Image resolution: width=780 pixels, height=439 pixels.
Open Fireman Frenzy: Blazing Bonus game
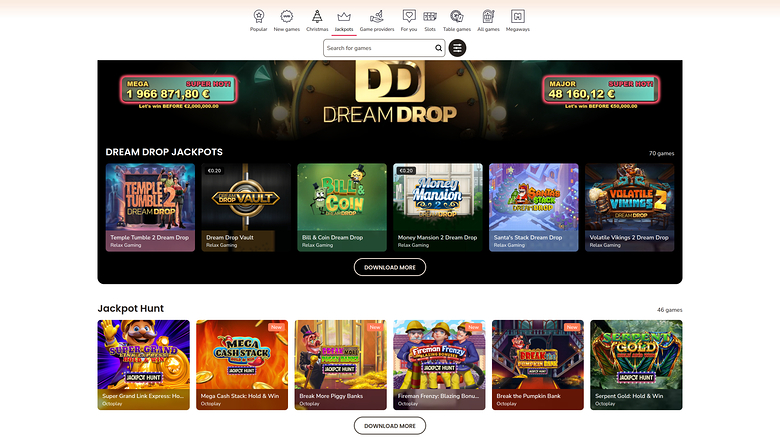pyautogui.click(x=439, y=365)
